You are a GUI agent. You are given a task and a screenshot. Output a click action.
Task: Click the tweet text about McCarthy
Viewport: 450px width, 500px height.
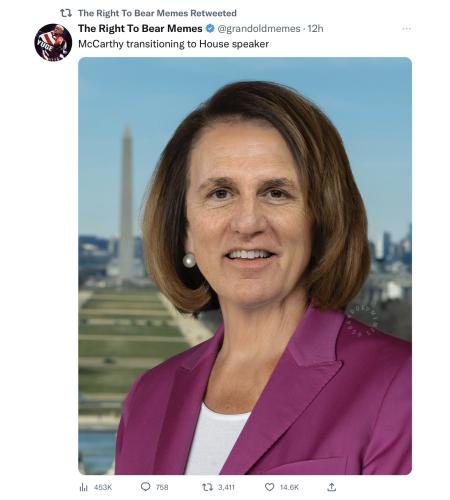pos(173,44)
